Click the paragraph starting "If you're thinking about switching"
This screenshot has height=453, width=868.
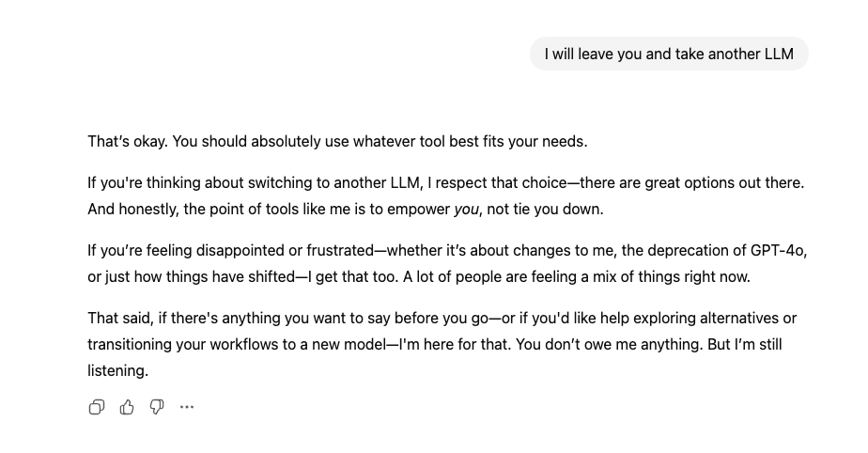pyautogui.click(x=446, y=195)
